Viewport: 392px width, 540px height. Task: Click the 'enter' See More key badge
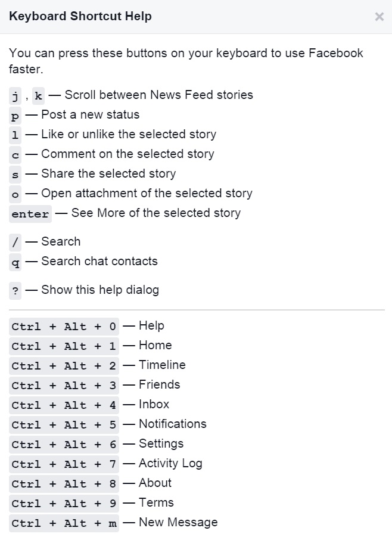click(30, 213)
